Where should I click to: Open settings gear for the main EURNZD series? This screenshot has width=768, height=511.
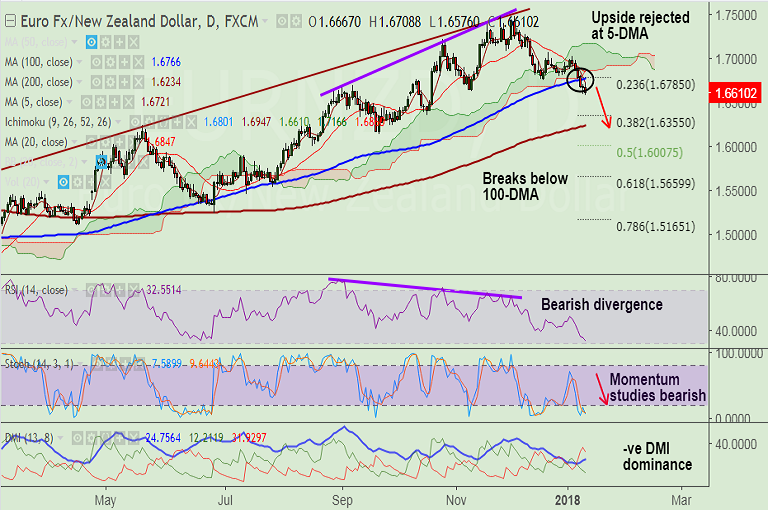[x=295, y=22]
